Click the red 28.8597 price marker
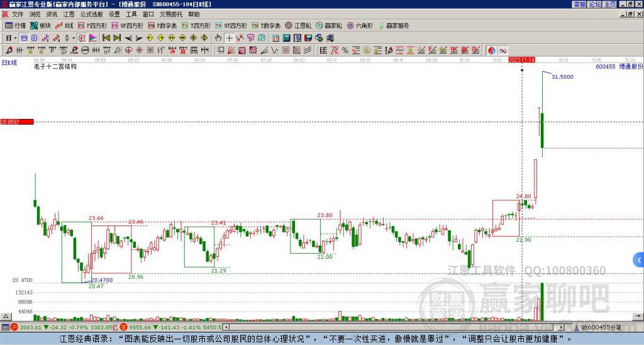Screen dimensions: 644x345 pyautogui.click(x=17, y=122)
